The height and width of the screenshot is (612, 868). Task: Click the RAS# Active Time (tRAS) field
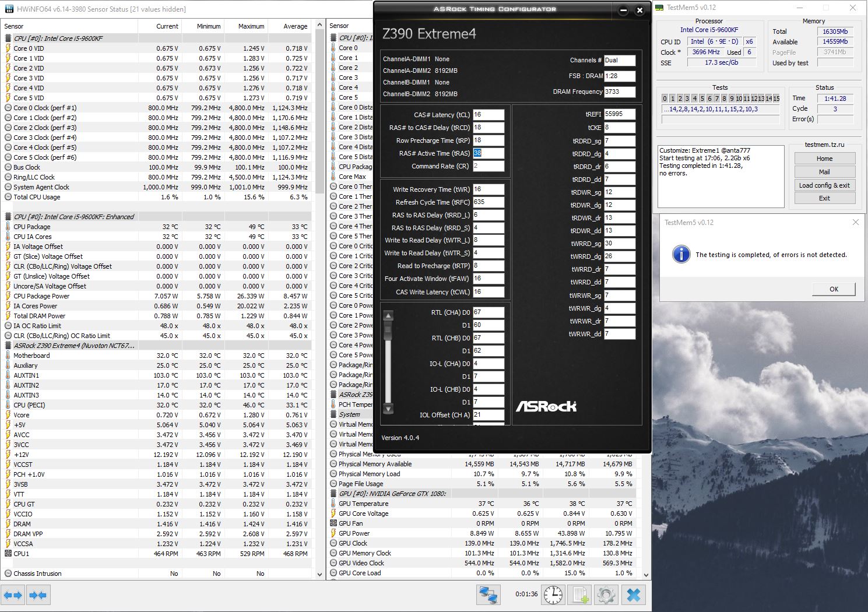(x=488, y=153)
